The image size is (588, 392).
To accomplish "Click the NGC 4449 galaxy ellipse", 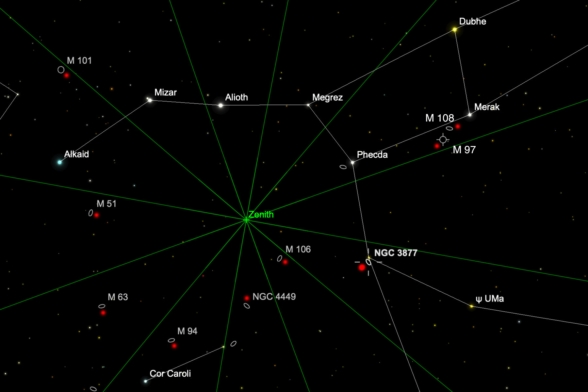I will pyautogui.click(x=247, y=306).
